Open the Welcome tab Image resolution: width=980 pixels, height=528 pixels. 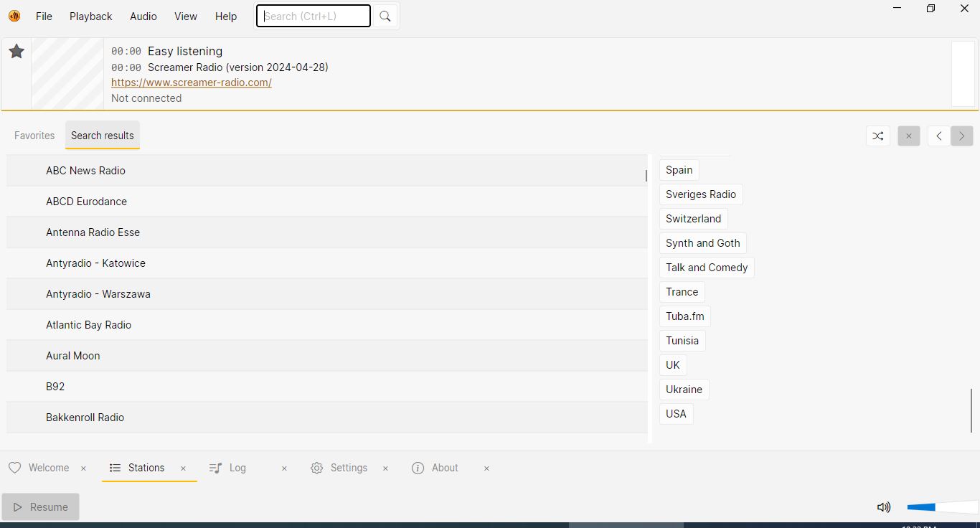(49, 468)
